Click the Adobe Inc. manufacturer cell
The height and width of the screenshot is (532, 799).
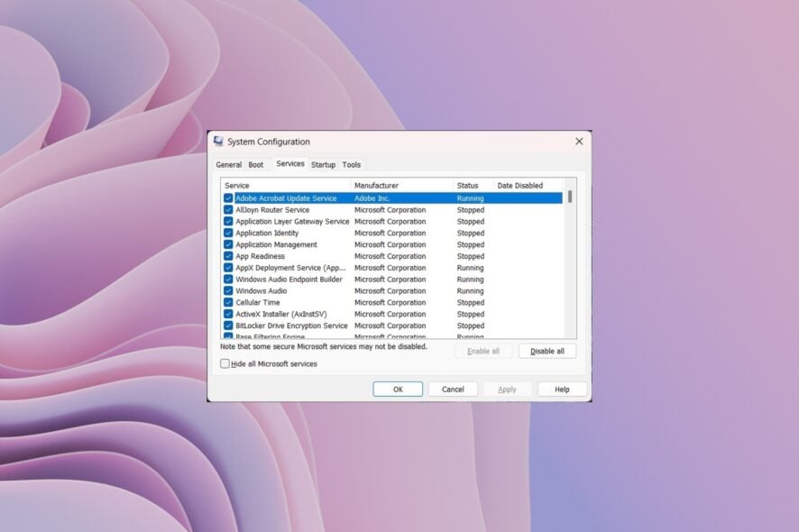(x=372, y=198)
